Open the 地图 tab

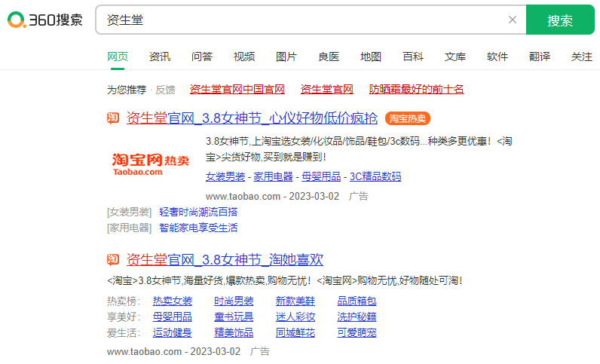click(x=371, y=57)
